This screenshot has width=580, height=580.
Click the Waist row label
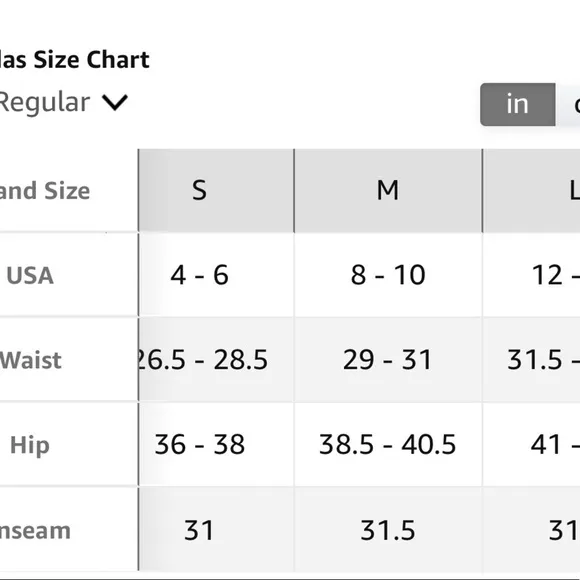[x=31, y=360]
